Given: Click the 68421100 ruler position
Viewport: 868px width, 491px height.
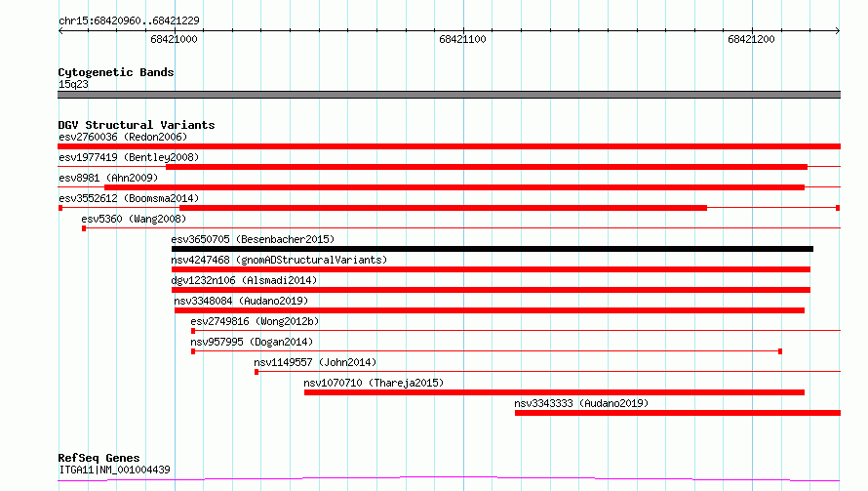Looking at the screenshot, I should pos(463,39).
